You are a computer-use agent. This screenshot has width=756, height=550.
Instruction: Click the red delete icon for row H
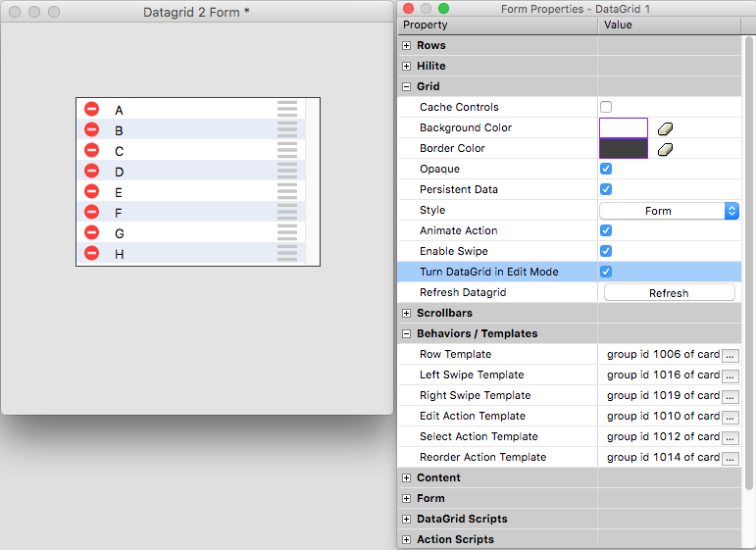[91, 254]
